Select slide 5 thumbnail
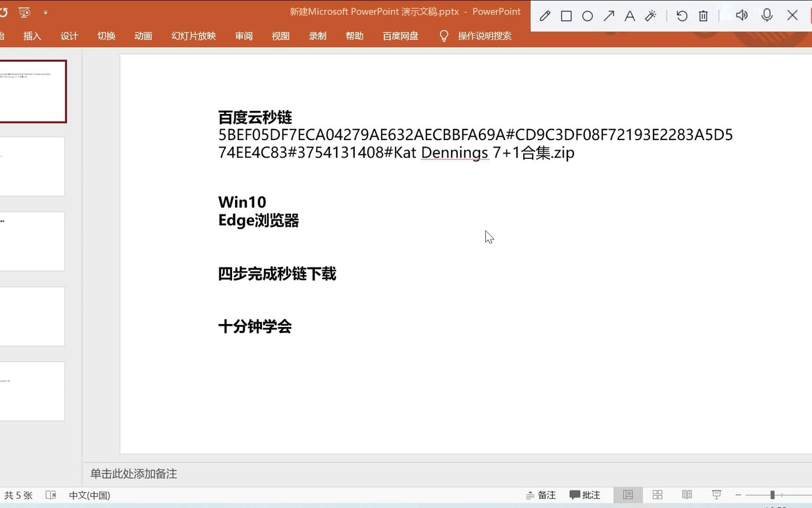 (32, 391)
